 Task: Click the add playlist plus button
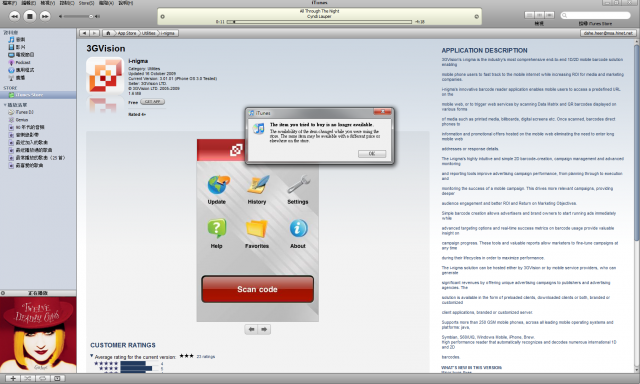13,378
